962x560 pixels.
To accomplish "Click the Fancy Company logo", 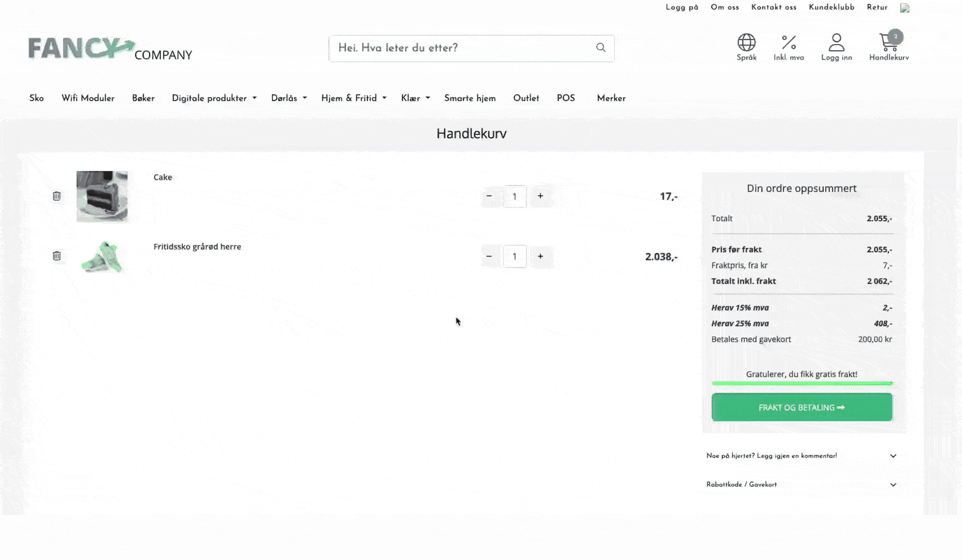I will tap(110, 49).
